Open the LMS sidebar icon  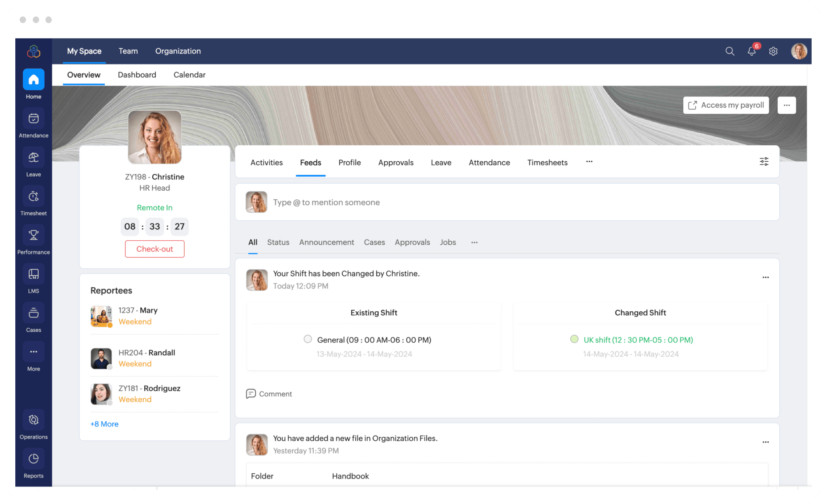click(34, 274)
